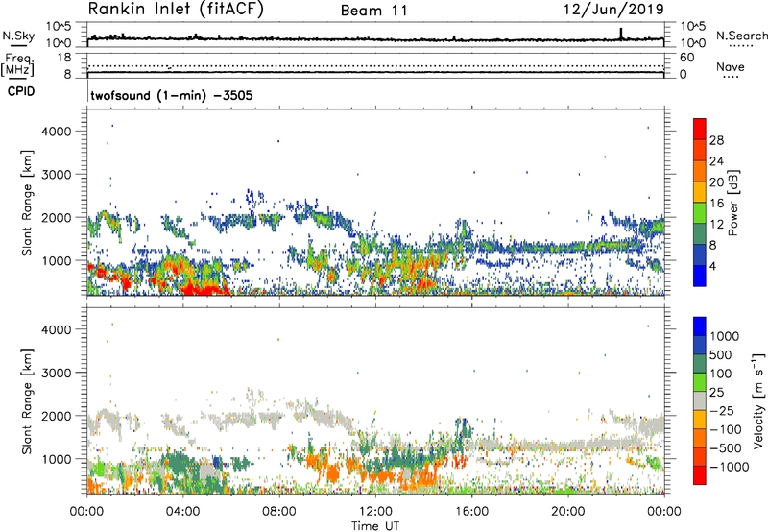This screenshot has height=532, width=768.
Task: Click the '60' Nave axis tick
Action: click(x=686, y=58)
